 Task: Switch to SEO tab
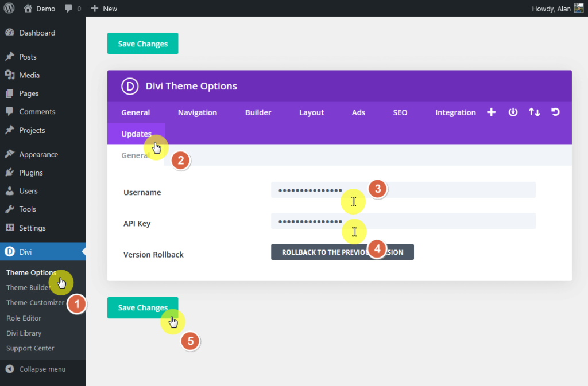pos(400,112)
